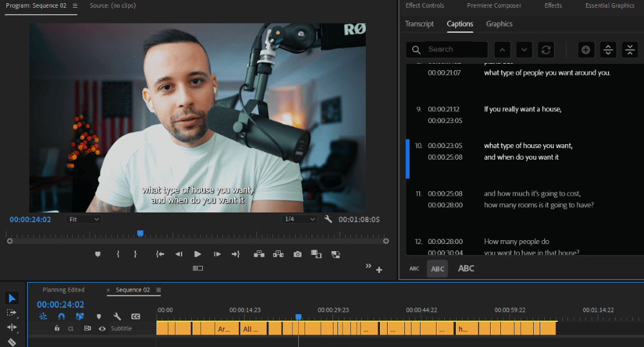Screen dimensions: 644x347
Task: Open the Essential Graphics panel tab
Action: [x=610, y=5]
